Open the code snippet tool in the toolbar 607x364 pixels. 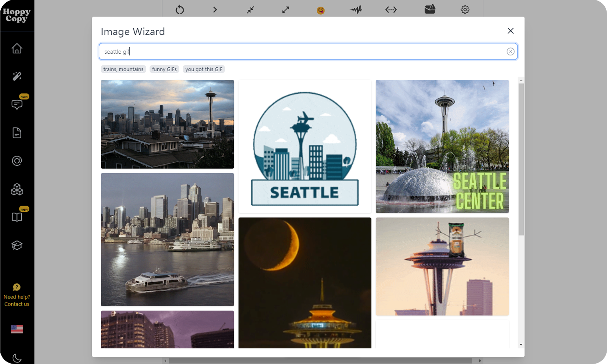coord(391,10)
